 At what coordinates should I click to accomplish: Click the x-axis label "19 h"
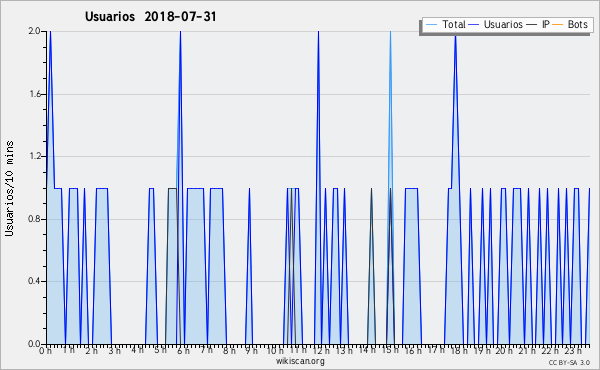click(482, 351)
